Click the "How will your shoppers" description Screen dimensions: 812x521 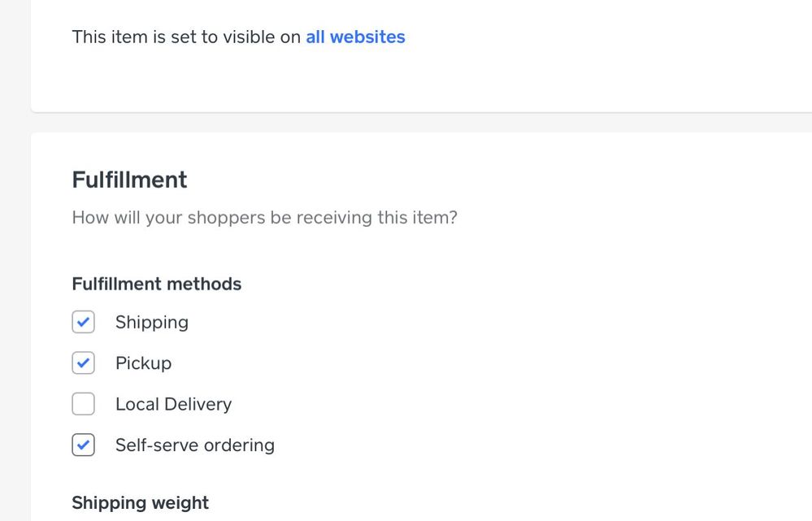click(264, 218)
